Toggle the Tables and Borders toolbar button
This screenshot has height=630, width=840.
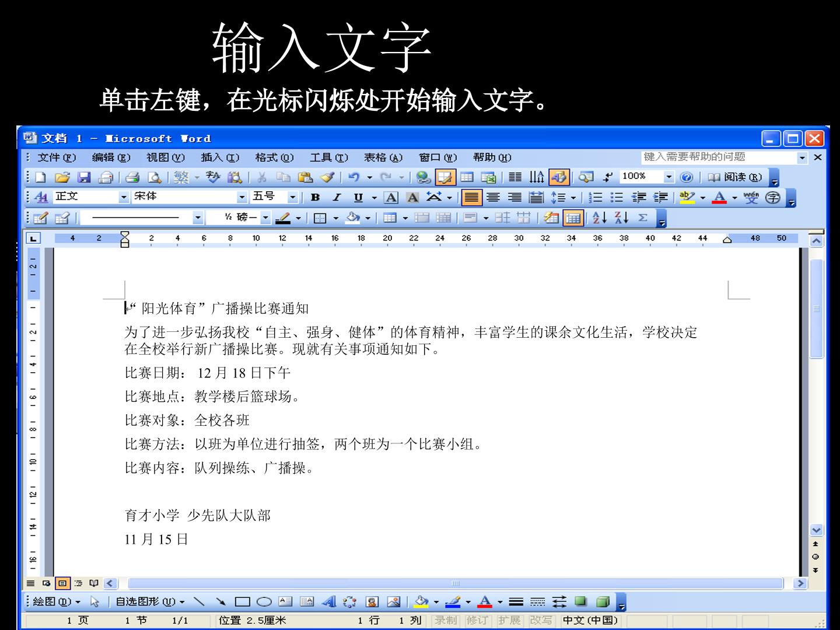(x=446, y=177)
